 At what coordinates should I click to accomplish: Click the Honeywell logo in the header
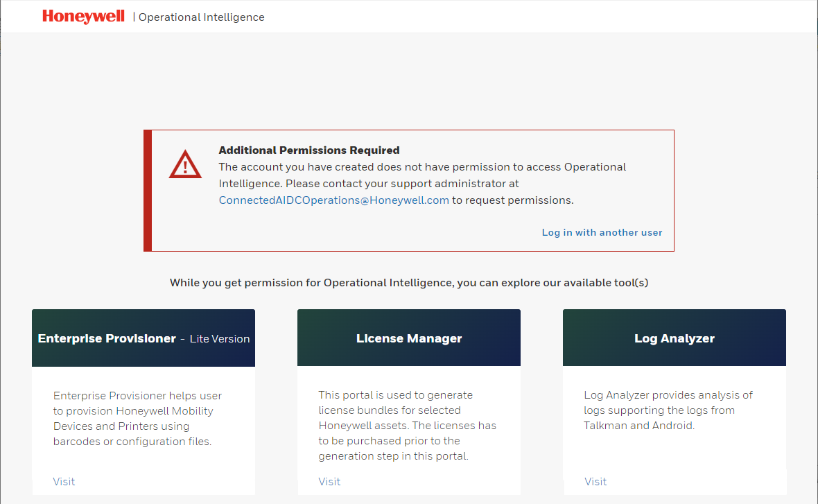pos(83,17)
